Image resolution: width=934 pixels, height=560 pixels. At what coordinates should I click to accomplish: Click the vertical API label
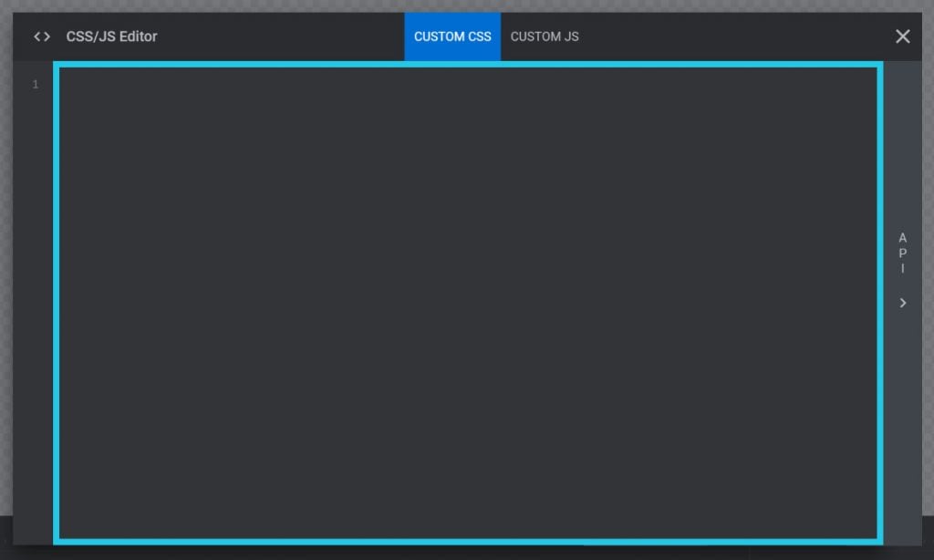pyautogui.click(x=902, y=253)
